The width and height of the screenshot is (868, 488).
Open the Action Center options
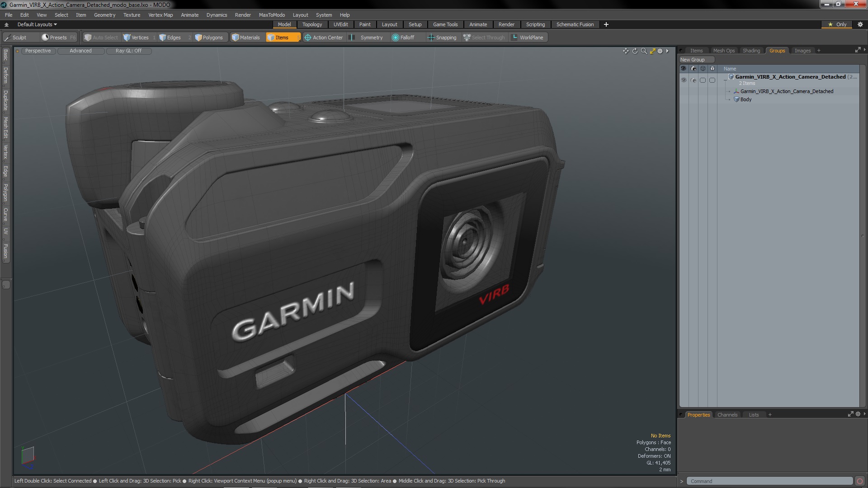pos(324,38)
